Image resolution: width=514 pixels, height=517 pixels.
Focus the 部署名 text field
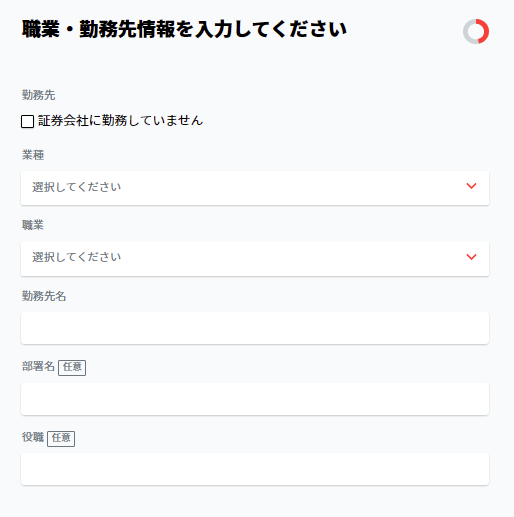[x=255, y=399]
